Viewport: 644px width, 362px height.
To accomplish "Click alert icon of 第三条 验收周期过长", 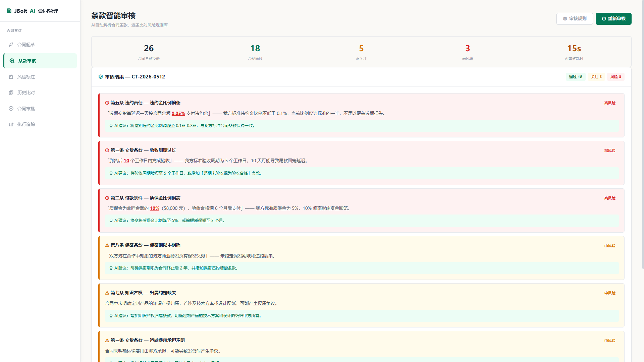I will point(107,150).
